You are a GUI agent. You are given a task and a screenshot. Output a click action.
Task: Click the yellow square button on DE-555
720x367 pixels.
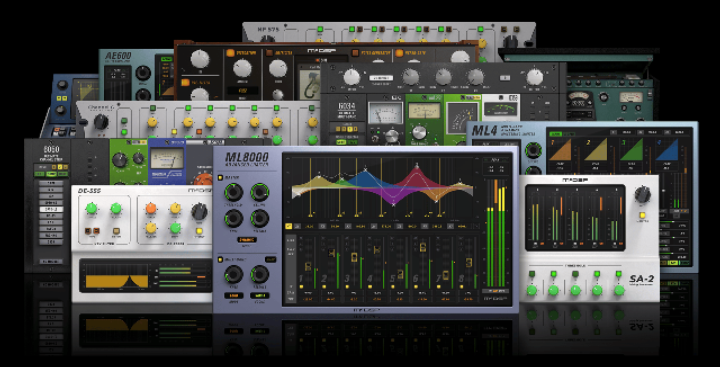tap(199, 231)
